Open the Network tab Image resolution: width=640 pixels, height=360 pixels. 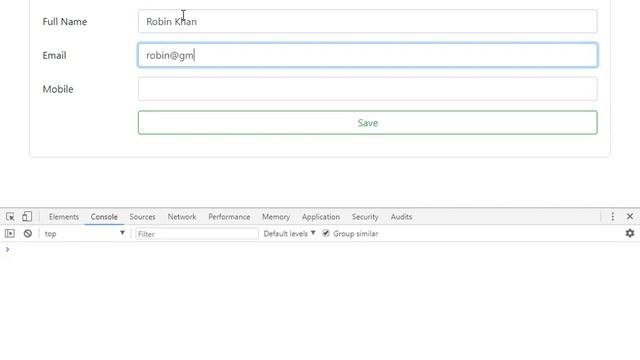(182, 217)
